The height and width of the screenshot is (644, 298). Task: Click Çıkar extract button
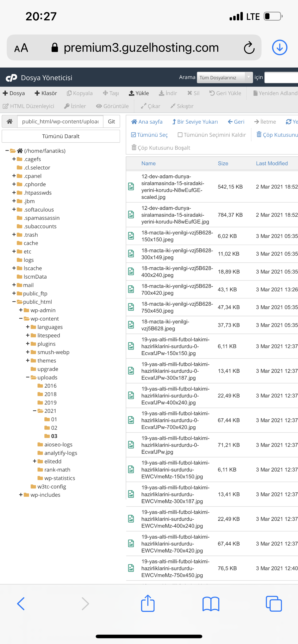(x=150, y=106)
